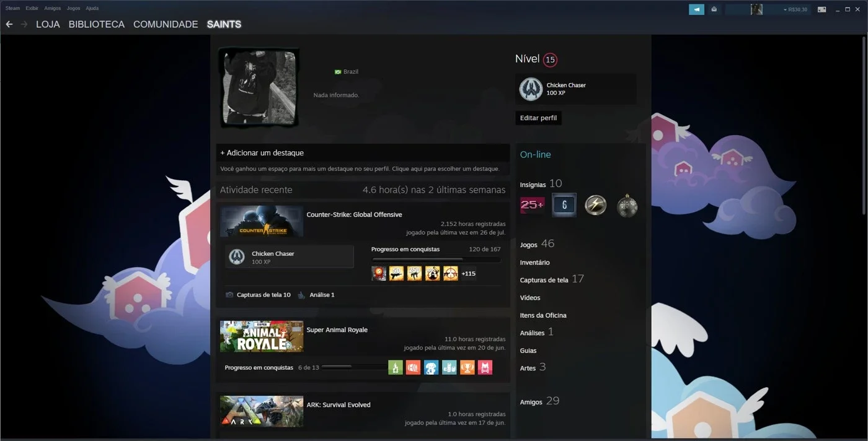Screen dimensions: 868x441
Task: Click the Chicken Chaser icon in CS:GO card
Action: tap(237, 256)
